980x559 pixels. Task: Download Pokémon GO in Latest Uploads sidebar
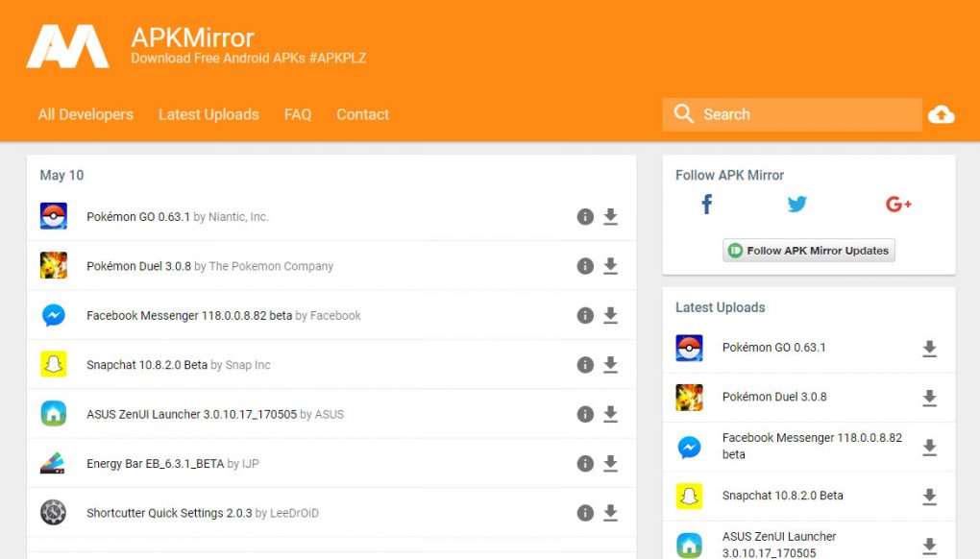[930, 349]
